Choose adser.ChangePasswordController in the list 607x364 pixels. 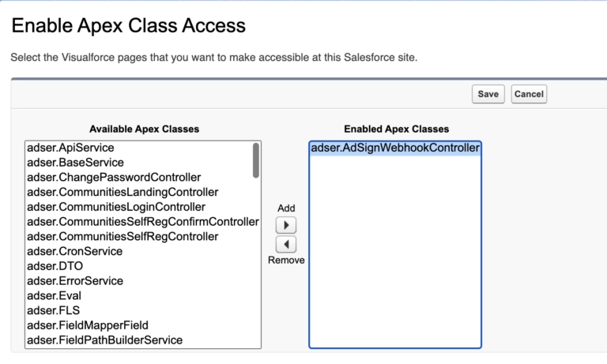pyautogui.click(x=114, y=177)
